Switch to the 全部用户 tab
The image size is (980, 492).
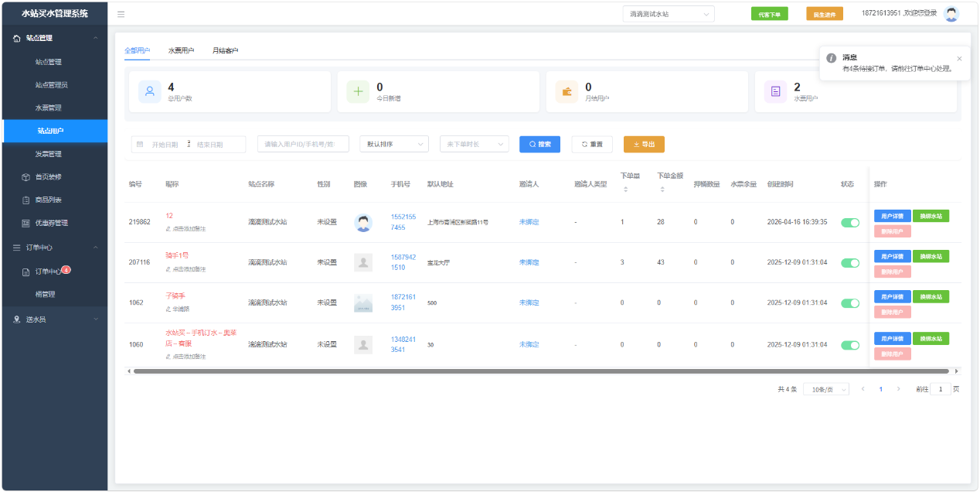[x=138, y=50]
